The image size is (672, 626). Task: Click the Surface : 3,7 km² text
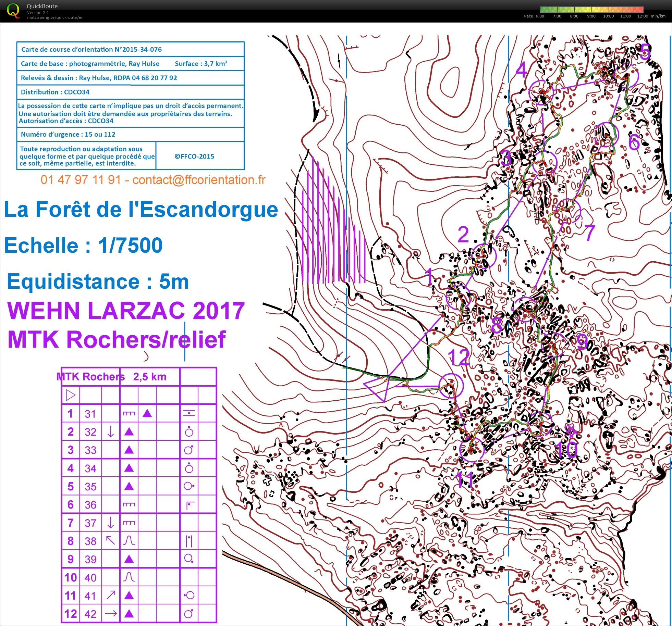[201, 63]
